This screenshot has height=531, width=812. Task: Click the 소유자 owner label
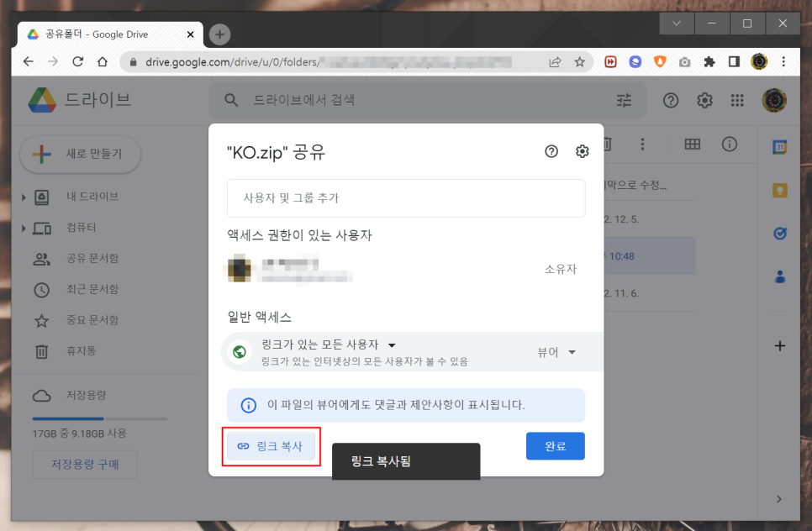561,269
